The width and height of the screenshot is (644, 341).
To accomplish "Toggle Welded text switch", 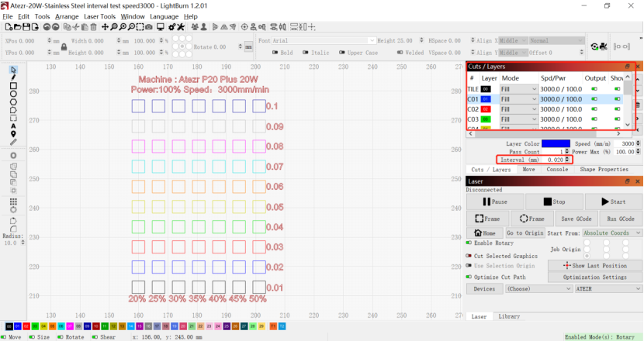I will (x=400, y=53).
